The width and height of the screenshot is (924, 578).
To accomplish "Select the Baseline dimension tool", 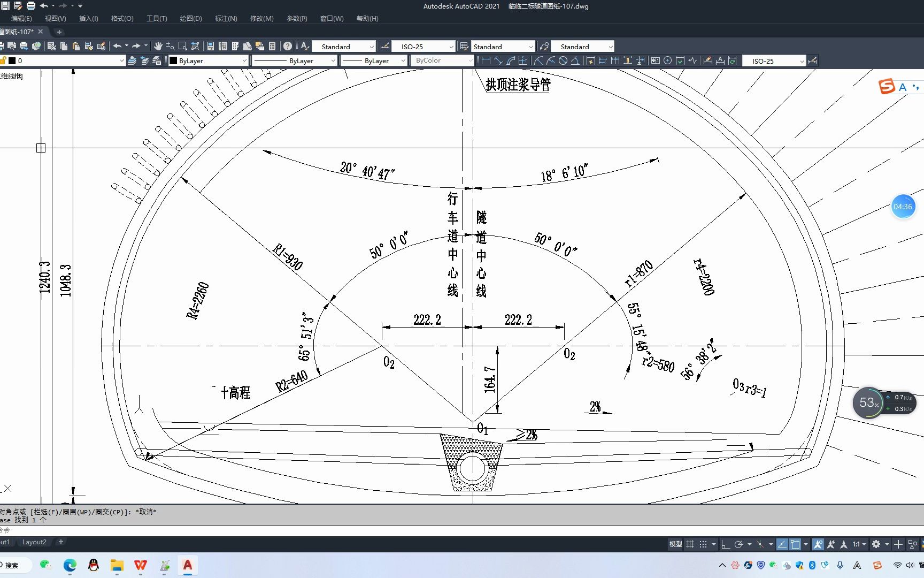I will click(x=603, y=60).
